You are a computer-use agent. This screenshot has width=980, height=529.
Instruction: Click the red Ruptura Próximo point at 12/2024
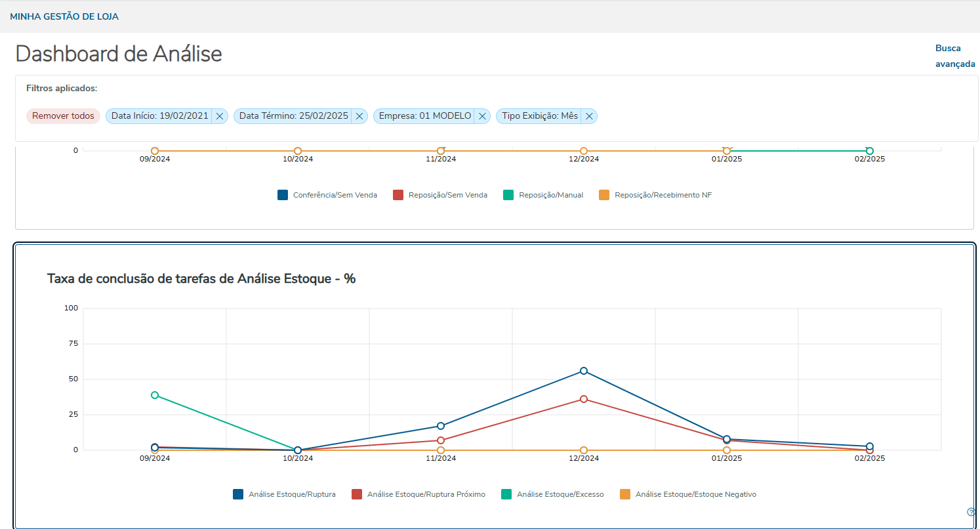[584, 399]
